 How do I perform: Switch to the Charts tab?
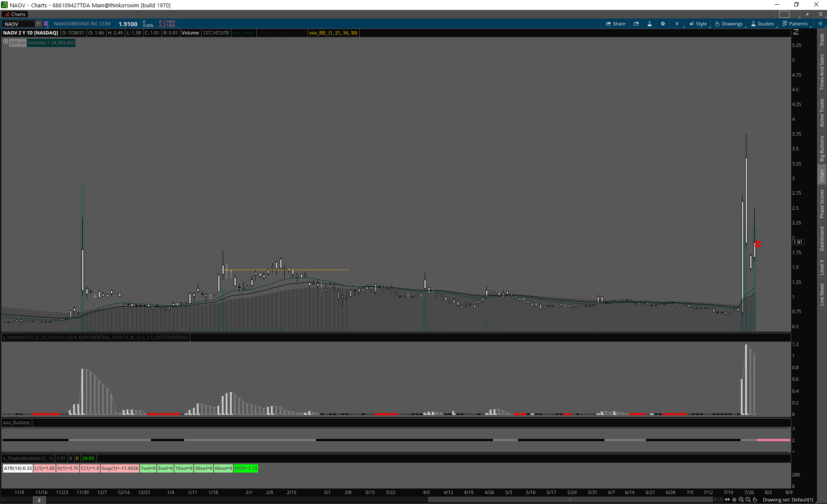(x=15, y=14)
